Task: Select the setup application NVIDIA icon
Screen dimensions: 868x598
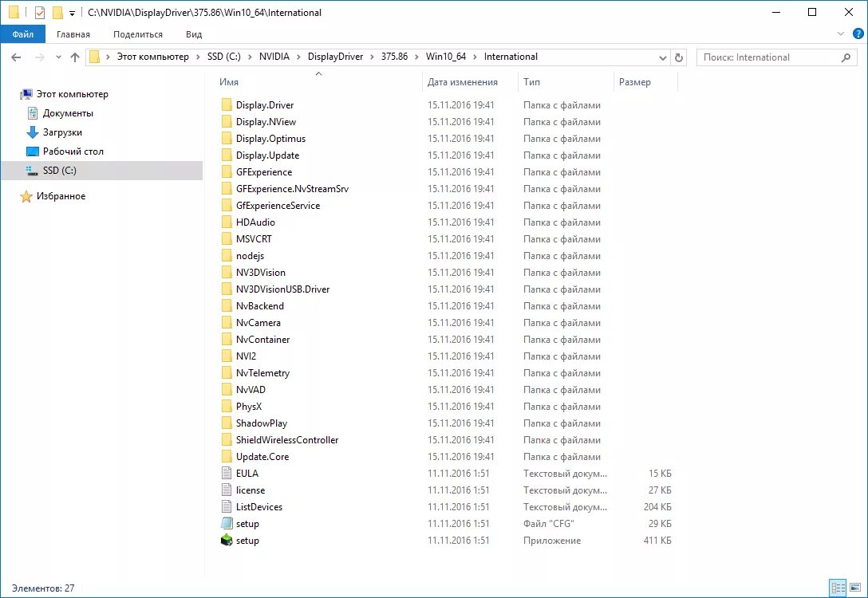Action: (x=227, y=540)
